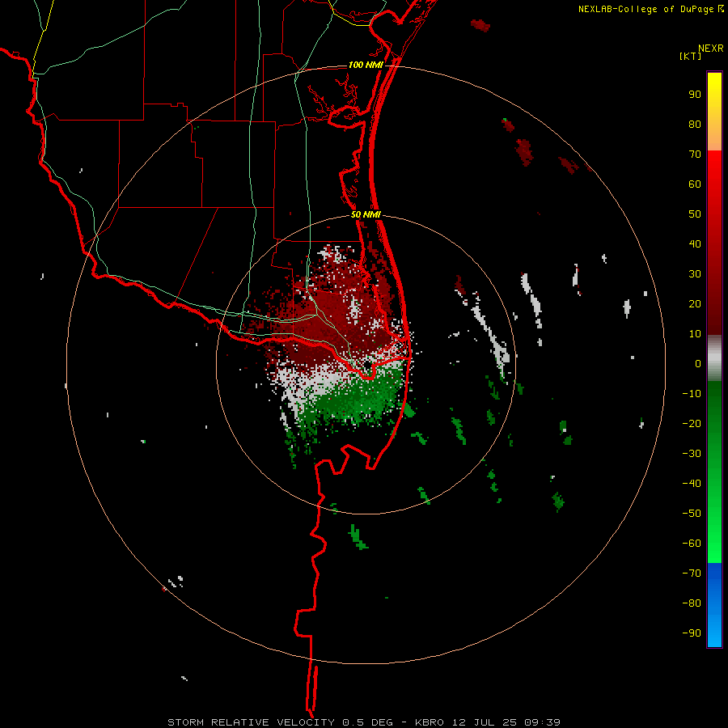Click the 80 value on velocity scale
The height and width of the screenshot is (728, 728).
point(695,125)
